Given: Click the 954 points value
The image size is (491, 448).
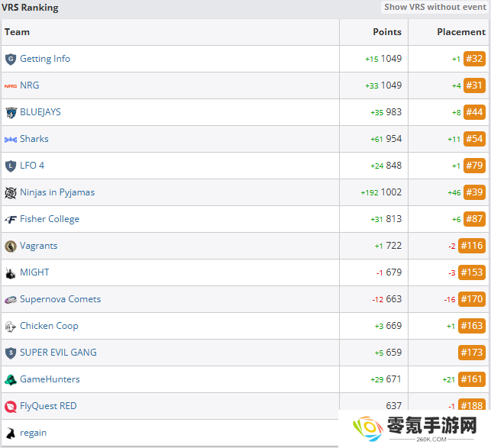Looking at the screenshot, I should [394, 139].
